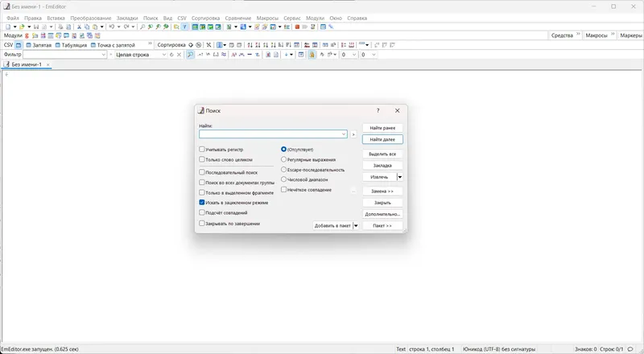Expand the Фильтр field dropdown
Screen dimensions: 644x354
104,55
